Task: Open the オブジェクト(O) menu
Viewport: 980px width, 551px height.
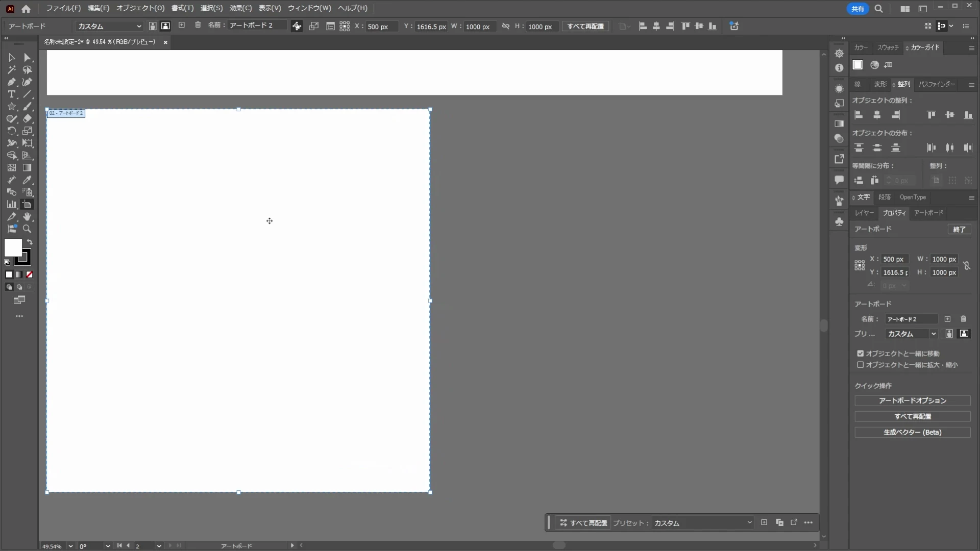Action: 140,8
